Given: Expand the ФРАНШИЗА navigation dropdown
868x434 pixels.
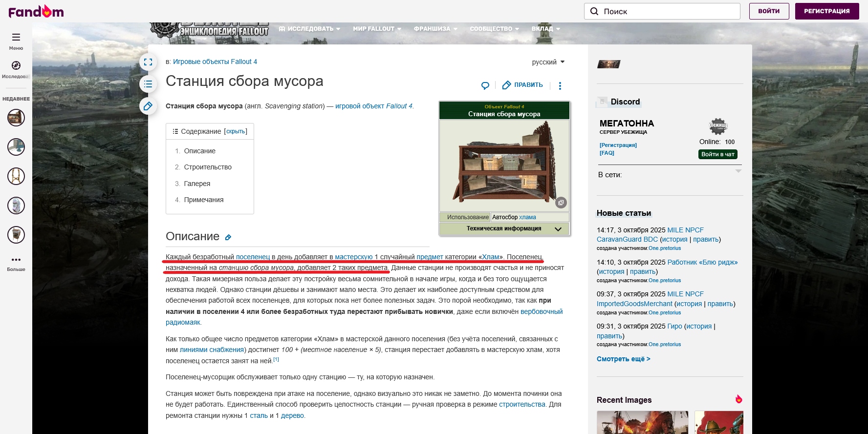Looking at the screenshot, I should tap(436, 29).
